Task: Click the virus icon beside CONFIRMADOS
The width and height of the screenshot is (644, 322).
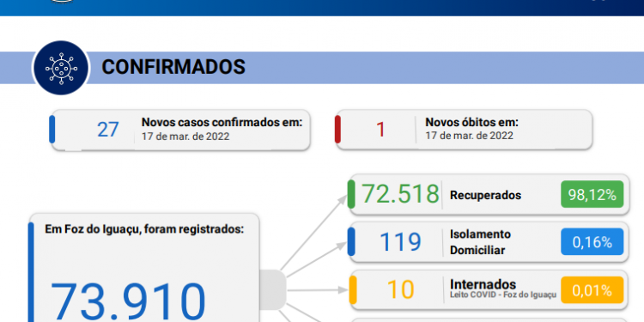Action: 61,68
